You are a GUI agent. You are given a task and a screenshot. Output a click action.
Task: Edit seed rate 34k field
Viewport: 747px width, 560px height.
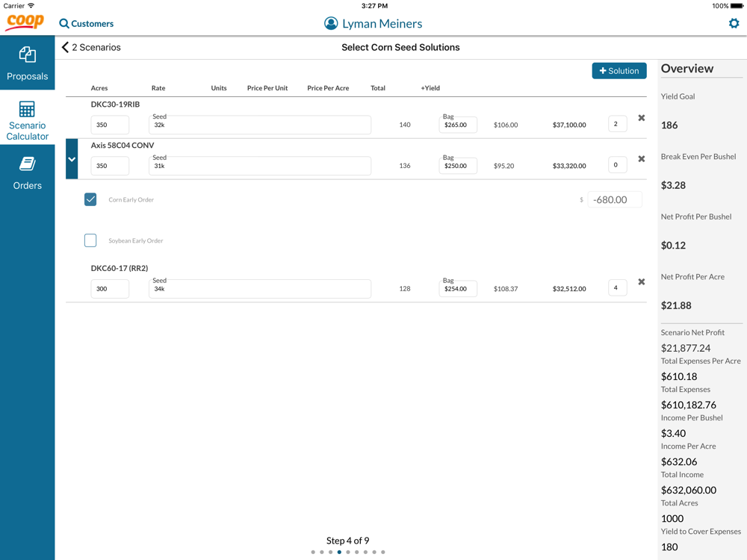click(x=260, y=288)
